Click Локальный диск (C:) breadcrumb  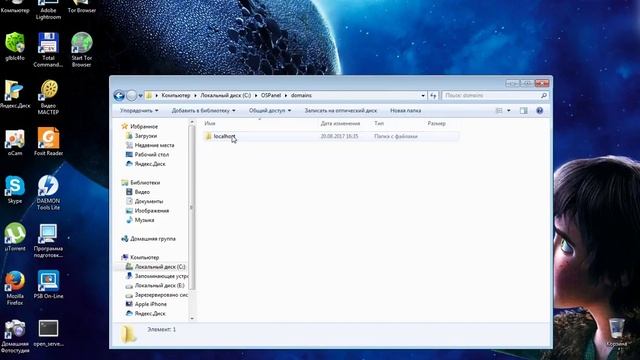pos(225,95)
